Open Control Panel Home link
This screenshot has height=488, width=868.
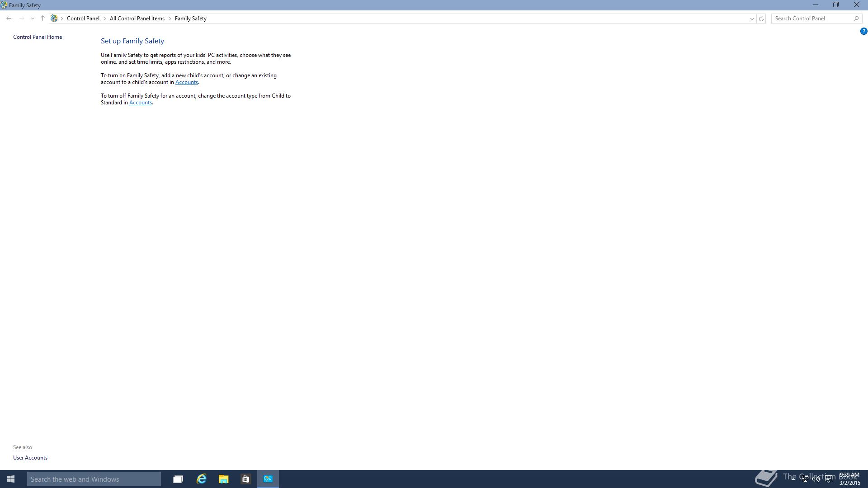click(38, 37)
